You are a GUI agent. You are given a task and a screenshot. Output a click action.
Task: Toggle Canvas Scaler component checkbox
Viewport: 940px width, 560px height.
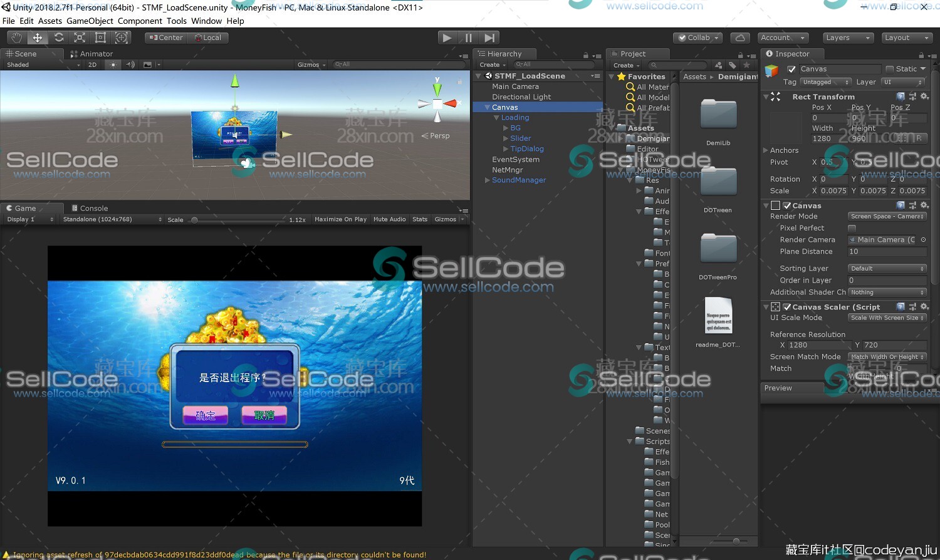(x=786, y=307)
